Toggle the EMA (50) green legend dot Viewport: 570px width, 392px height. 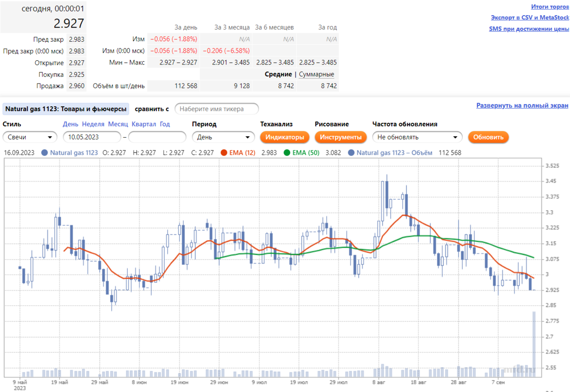(287, 153)
